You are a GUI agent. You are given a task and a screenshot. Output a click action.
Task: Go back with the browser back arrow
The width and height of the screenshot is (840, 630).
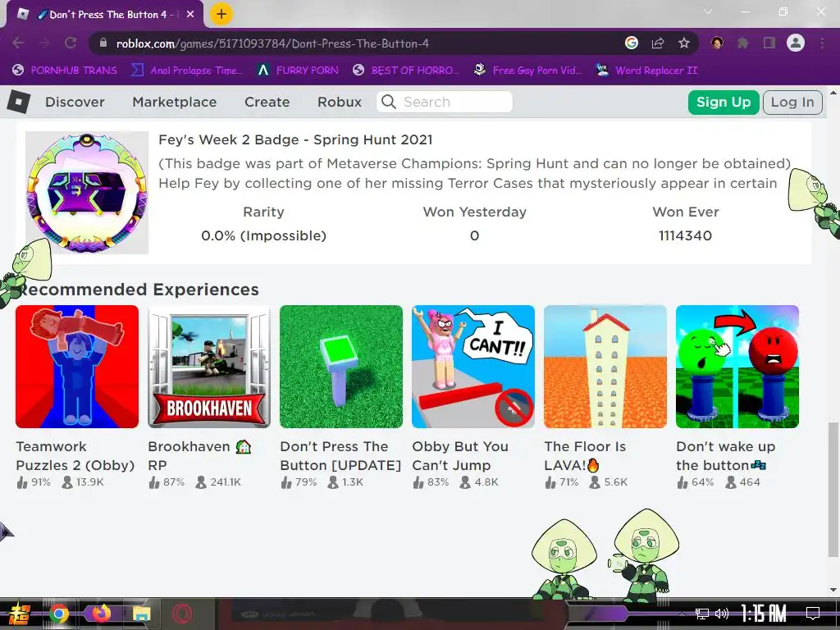pyautogui.click(x=18, y=43)
